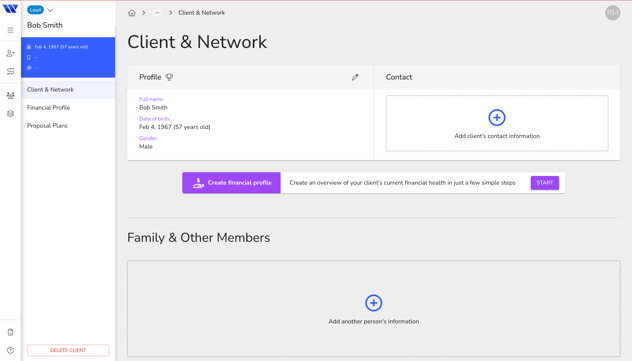Click the Client & Network breadcrumb

point(202,13)
